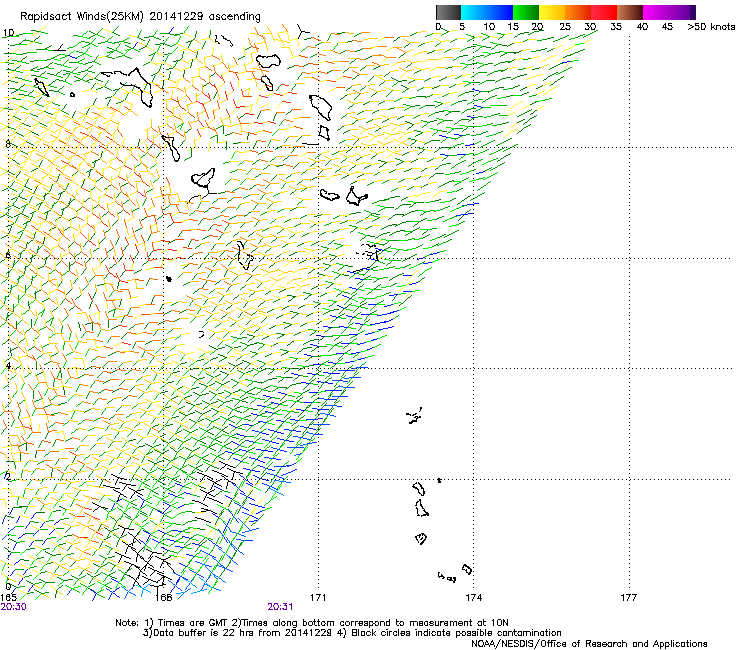The height and width of the screenshot is (650, 740).
Task: Click the longitude label '174'
Action: click(x=473, y=598)
